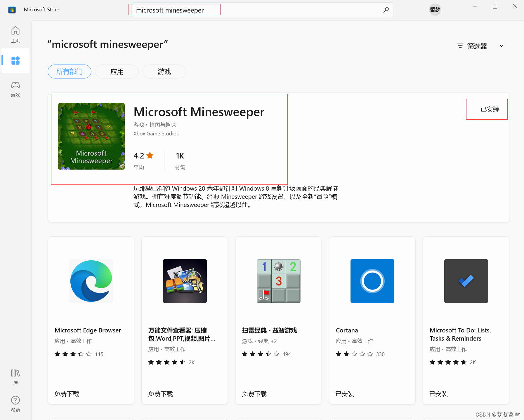Open the Library in sidebar
The height and width of the screenshot is (420, 524).
15,377
